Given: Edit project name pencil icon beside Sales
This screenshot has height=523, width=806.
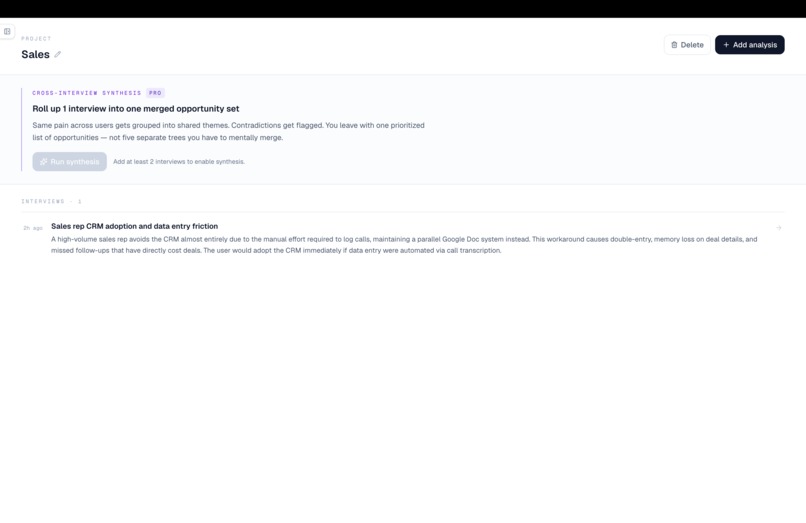Looking at the screenshot, I should 58,55.
